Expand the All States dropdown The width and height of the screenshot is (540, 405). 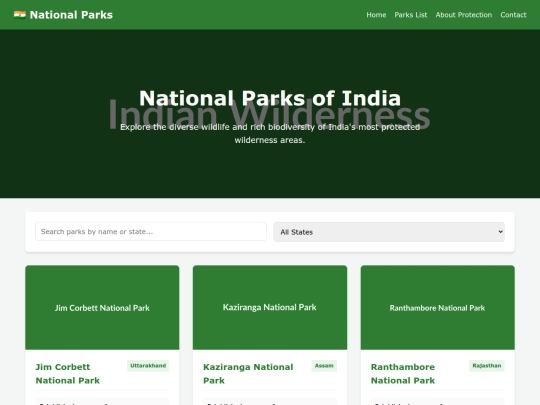coord(389,232)
